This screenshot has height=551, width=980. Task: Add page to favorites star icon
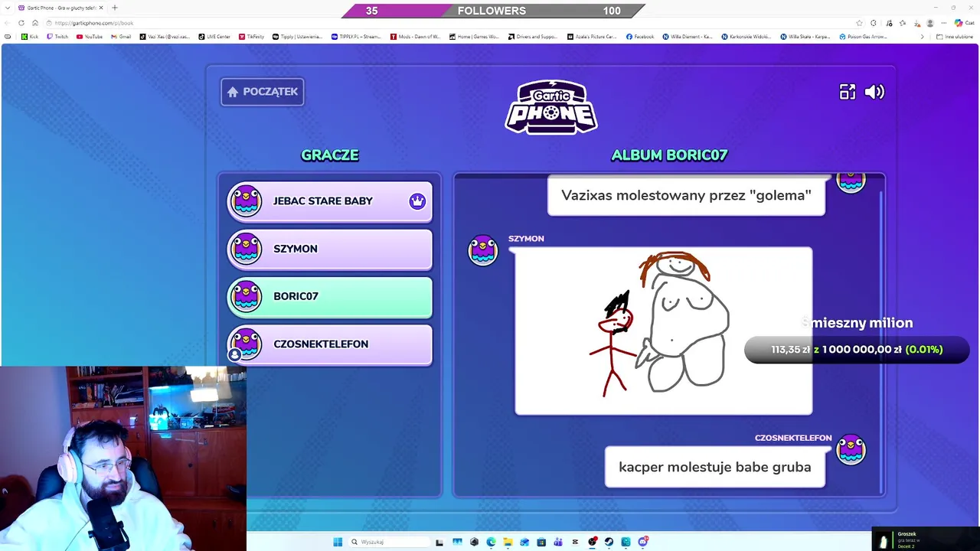click(859, 23)
